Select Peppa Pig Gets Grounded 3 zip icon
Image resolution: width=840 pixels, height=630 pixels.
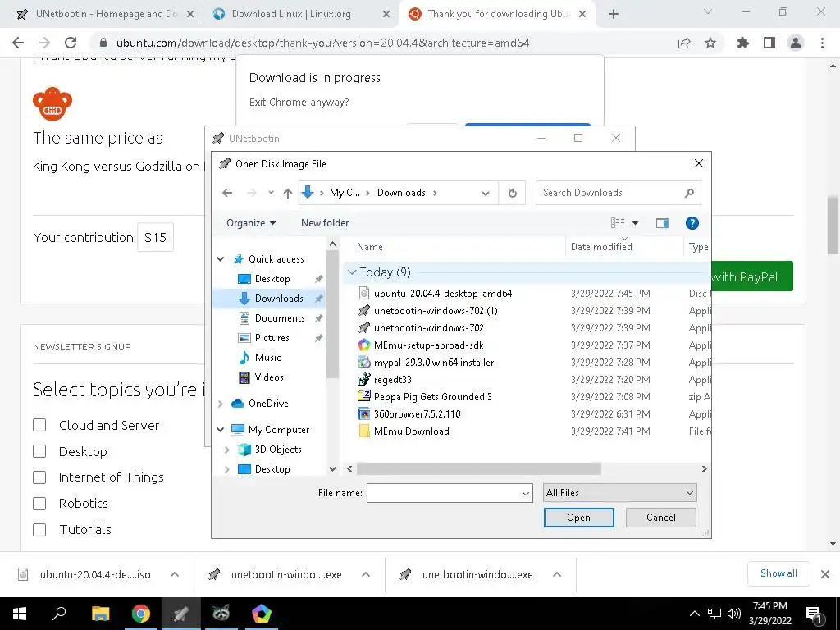click(364, 396)
